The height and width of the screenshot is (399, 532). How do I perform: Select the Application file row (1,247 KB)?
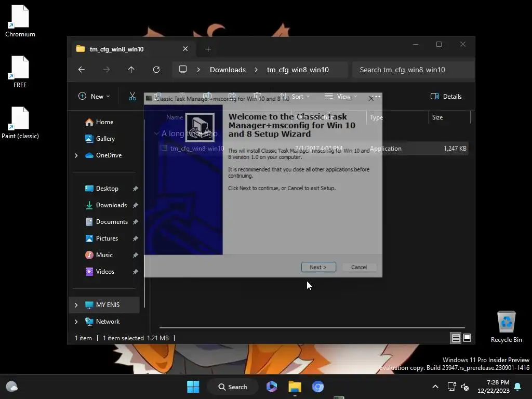[313, 148]
